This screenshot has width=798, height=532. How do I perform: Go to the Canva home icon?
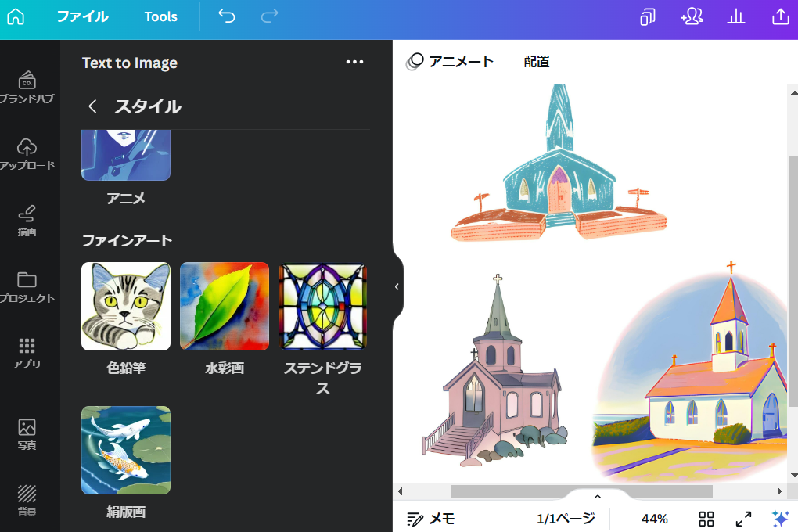16,16
